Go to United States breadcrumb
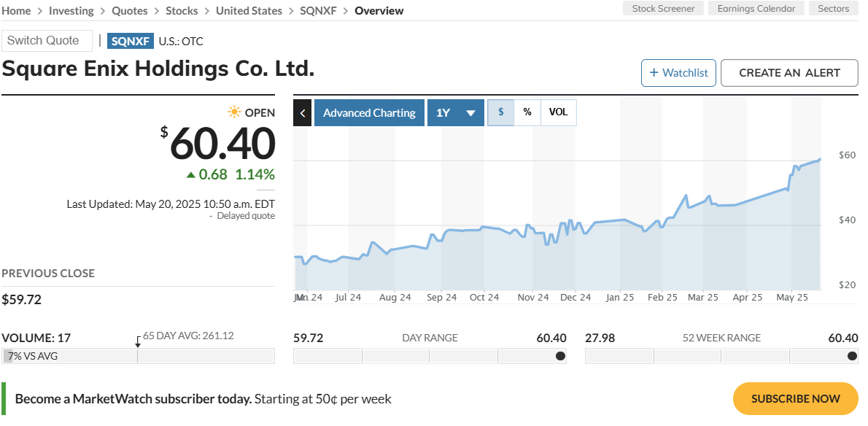The width and height of the screenshot is (868, 426). [x=249, y=10]
